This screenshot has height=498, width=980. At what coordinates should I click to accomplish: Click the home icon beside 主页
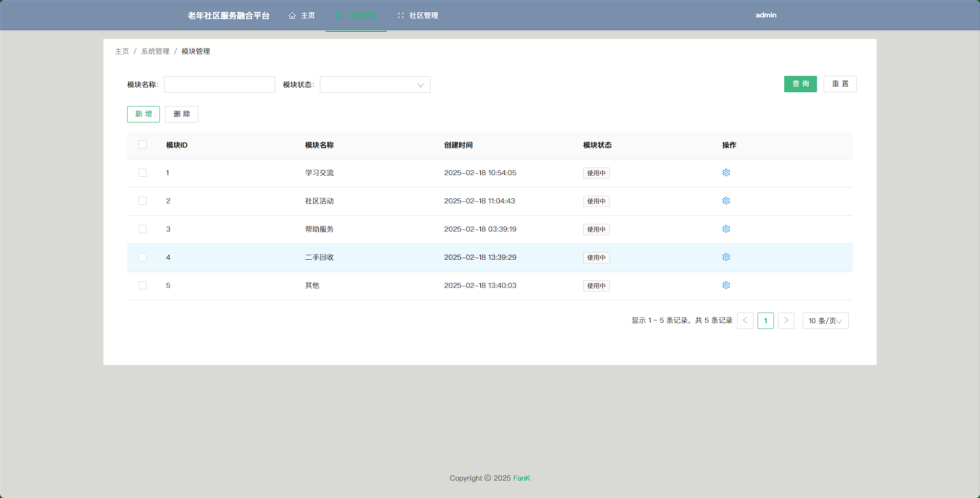(292, 15)
